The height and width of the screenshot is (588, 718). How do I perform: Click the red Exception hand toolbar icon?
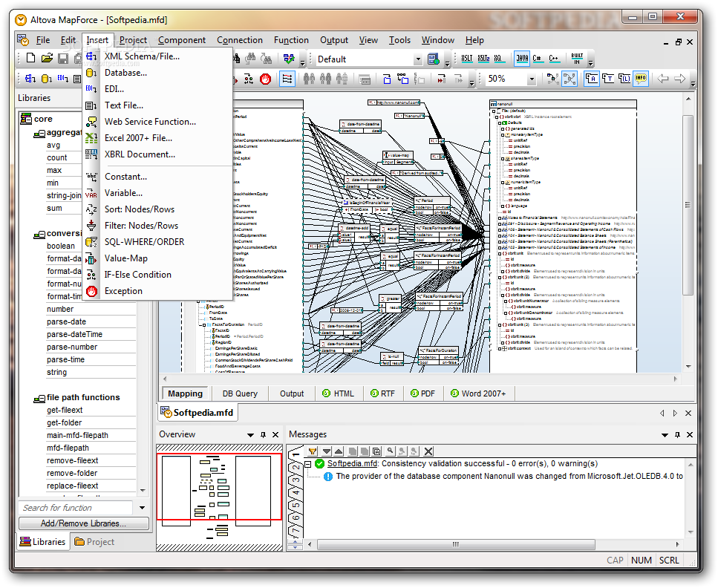[x=266, y=79]
